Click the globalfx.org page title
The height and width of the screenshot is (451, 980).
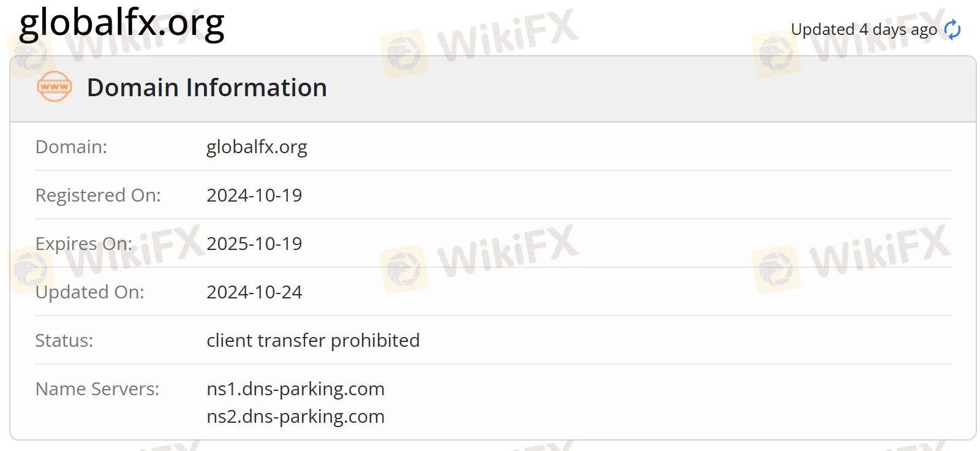[122, 23]
